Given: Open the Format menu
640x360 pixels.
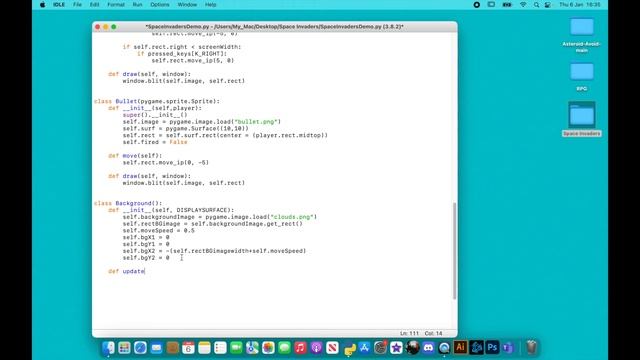Looking at the screenshot, I should [x=116, y=5].
